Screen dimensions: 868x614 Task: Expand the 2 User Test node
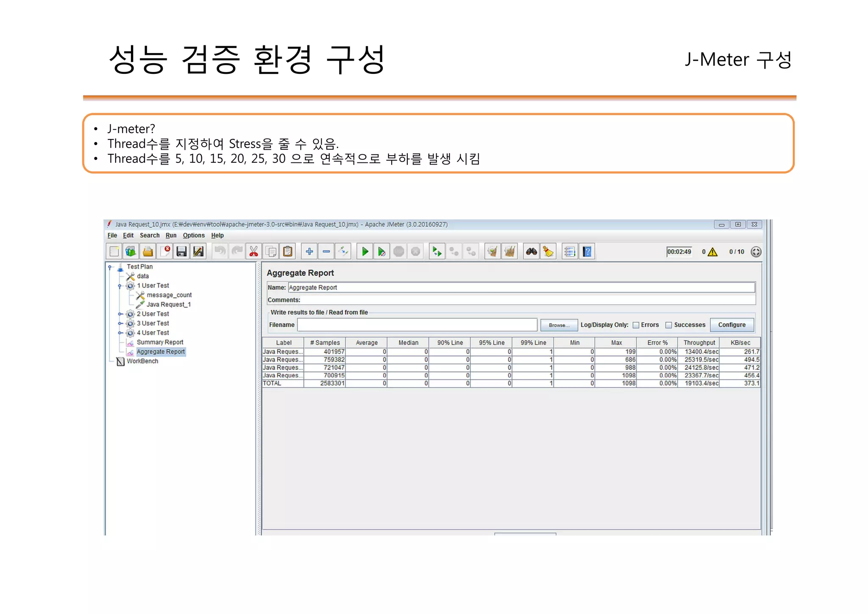[120, 314]
